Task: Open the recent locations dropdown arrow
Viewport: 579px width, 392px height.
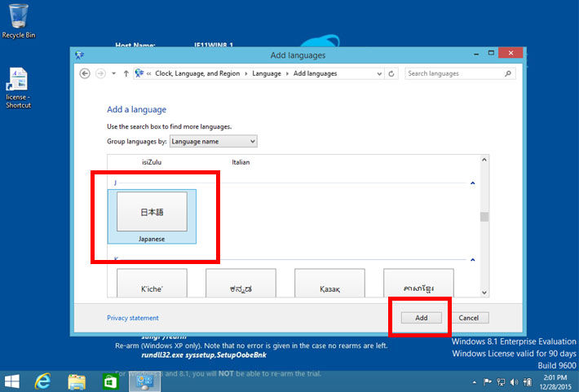Action: pos(113,73)
